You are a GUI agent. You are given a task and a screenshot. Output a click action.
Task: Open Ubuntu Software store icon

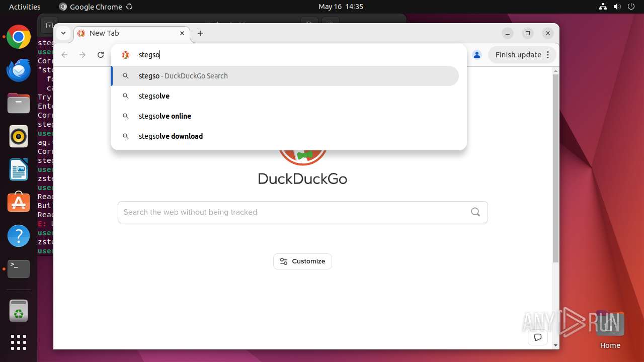(x=19, y=203)
